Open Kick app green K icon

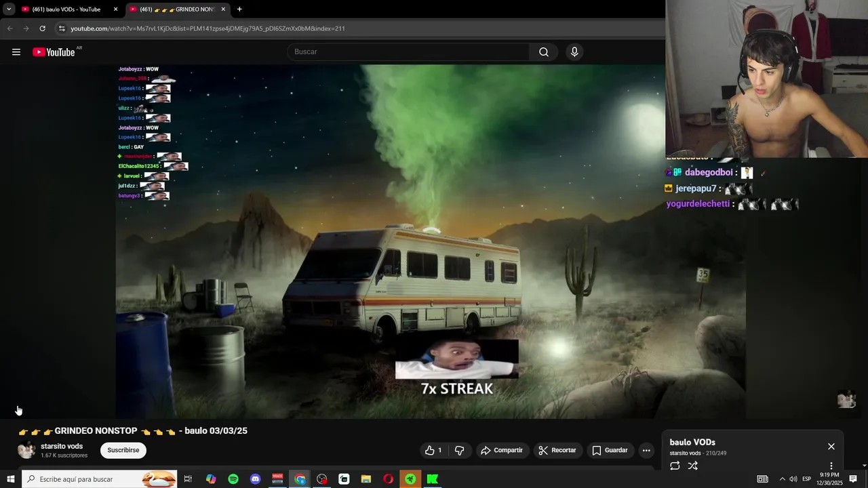433,479
